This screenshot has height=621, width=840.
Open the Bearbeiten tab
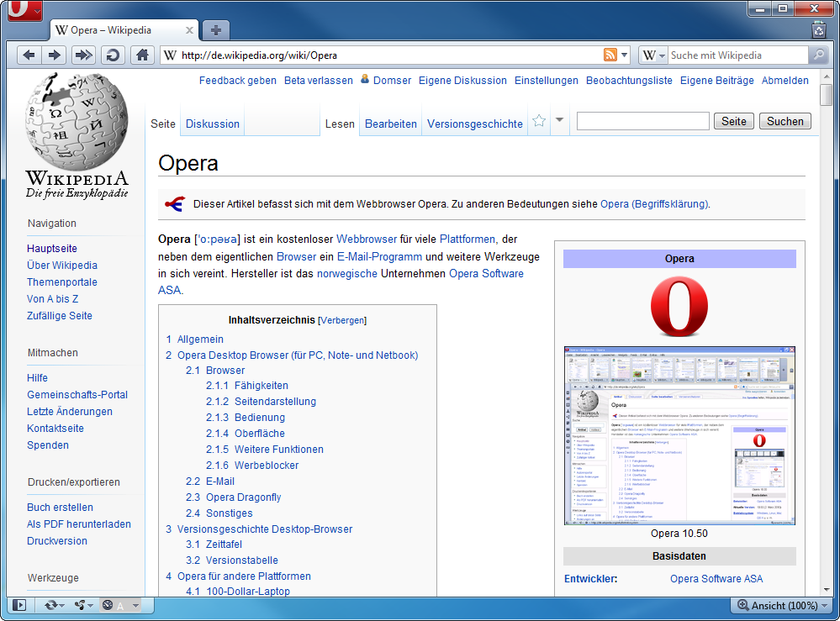[390, 124]
